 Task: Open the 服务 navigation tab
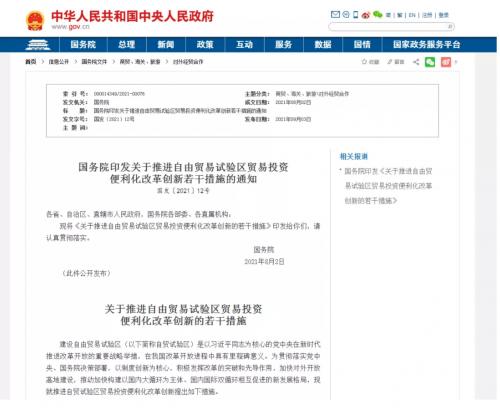tap(284, 44)
